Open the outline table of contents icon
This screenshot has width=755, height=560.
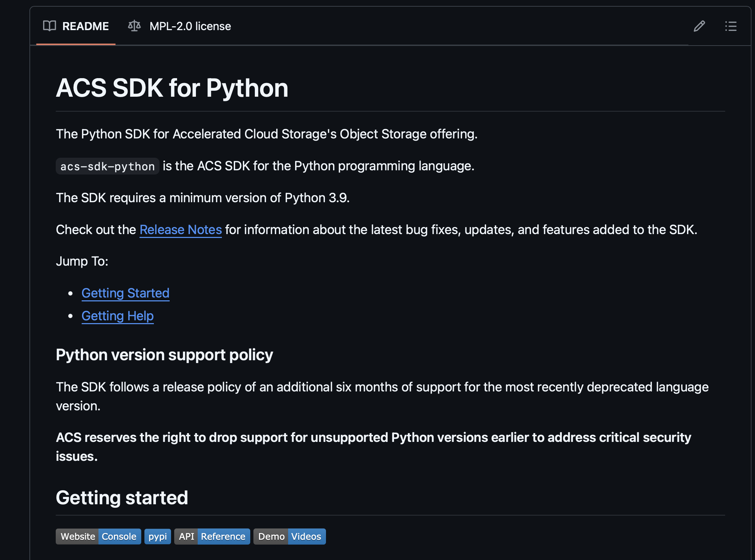pyautogui.click(x=730, y=26)
